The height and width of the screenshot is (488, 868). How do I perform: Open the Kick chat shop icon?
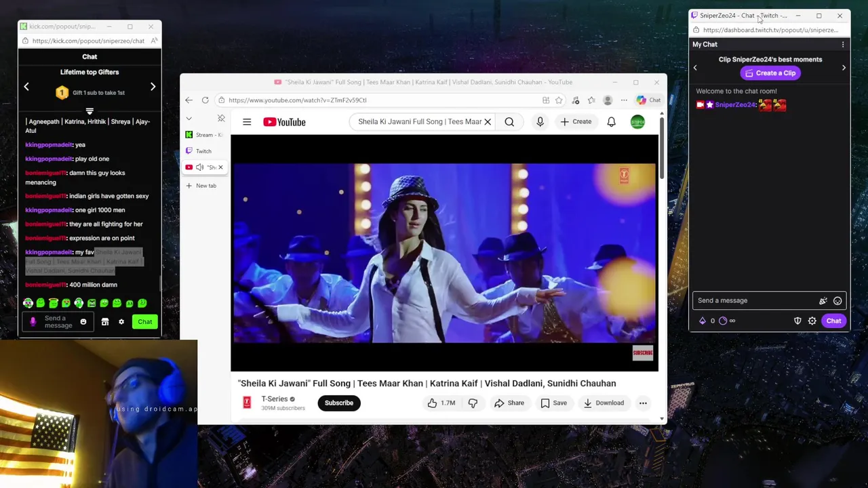(x=105, y=322)
